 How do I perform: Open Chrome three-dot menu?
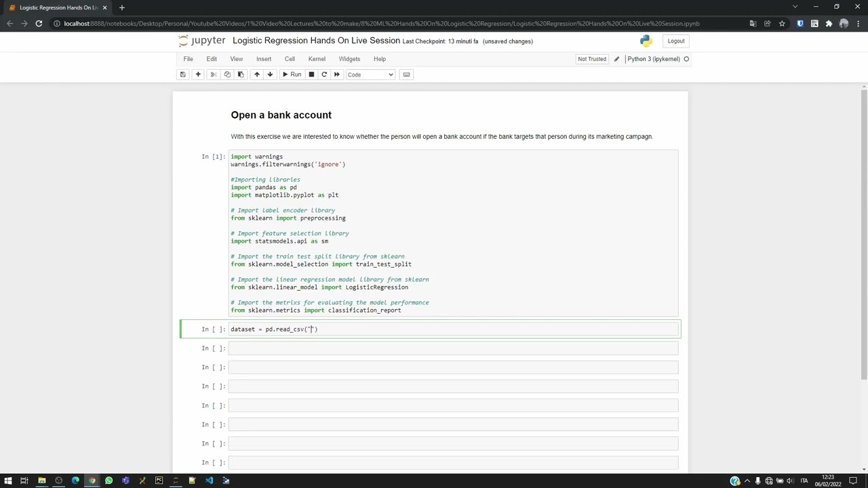pyautogui.click(x=858, y=24)
